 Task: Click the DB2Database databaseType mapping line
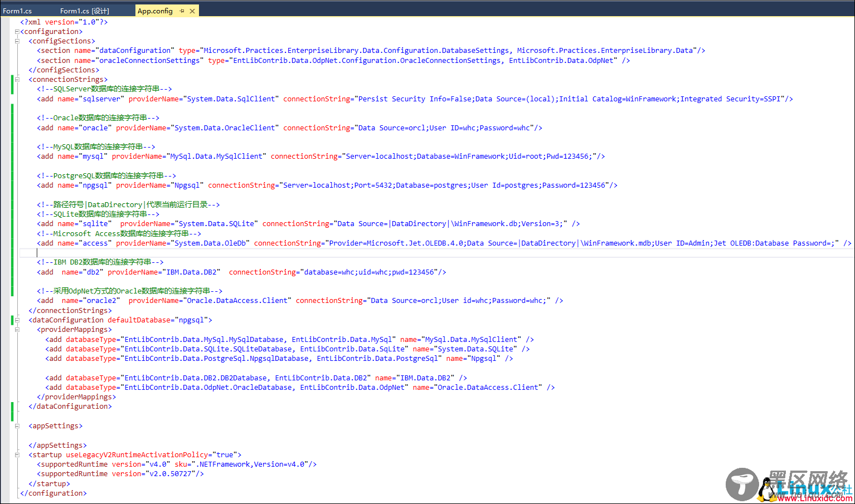(256, 378)
